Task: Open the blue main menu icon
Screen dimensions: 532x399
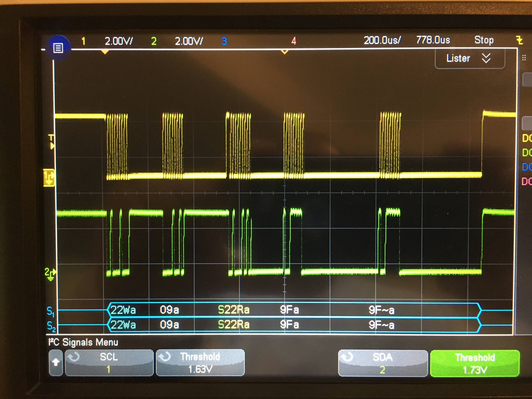Action: 58,48
